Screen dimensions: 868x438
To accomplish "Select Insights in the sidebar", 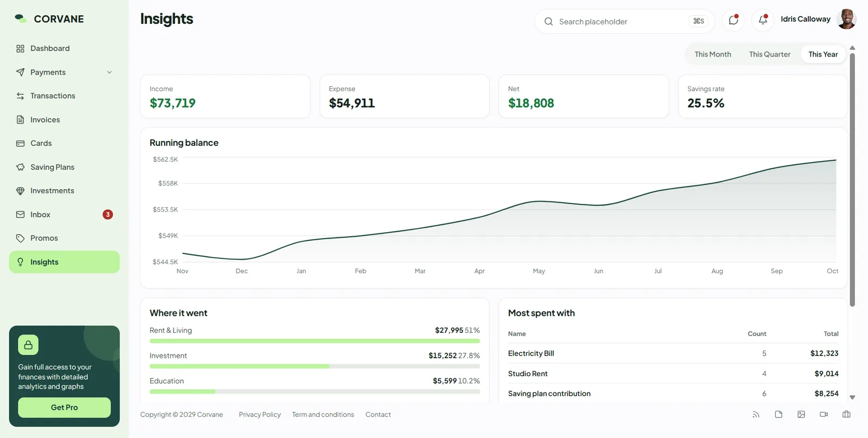I will click(x=65, y=262).
